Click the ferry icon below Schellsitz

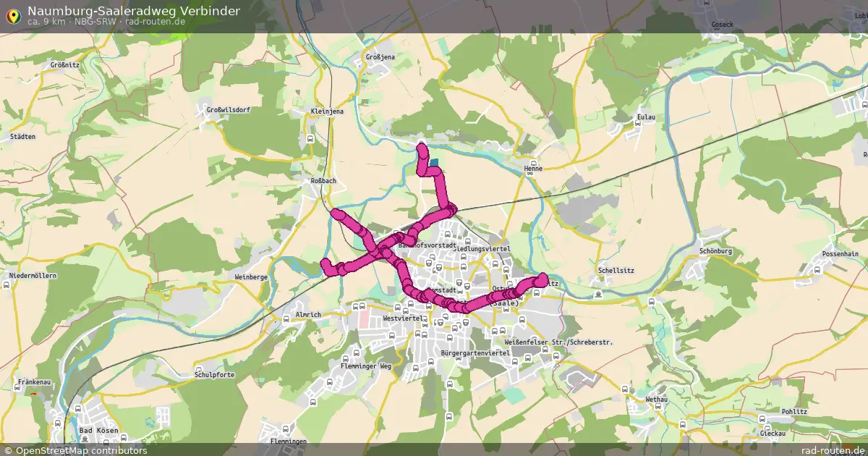tap(598, 294)
